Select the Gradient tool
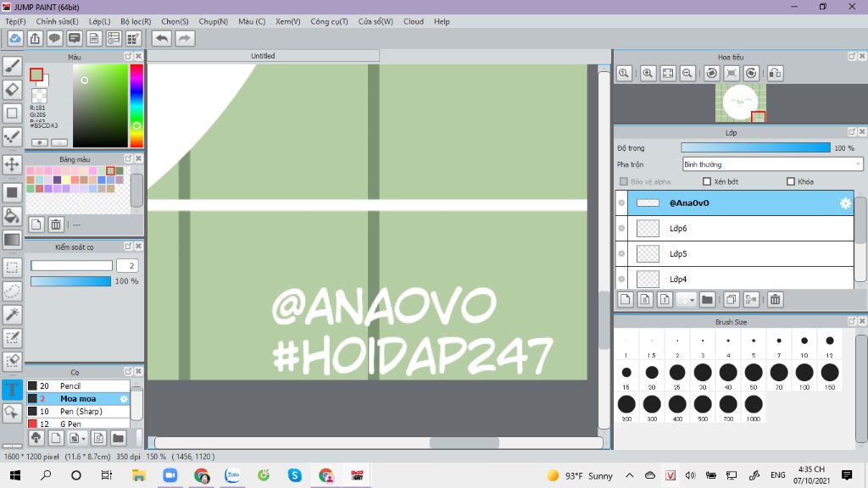Screen dimensions: 868x488 click(12, 240)
